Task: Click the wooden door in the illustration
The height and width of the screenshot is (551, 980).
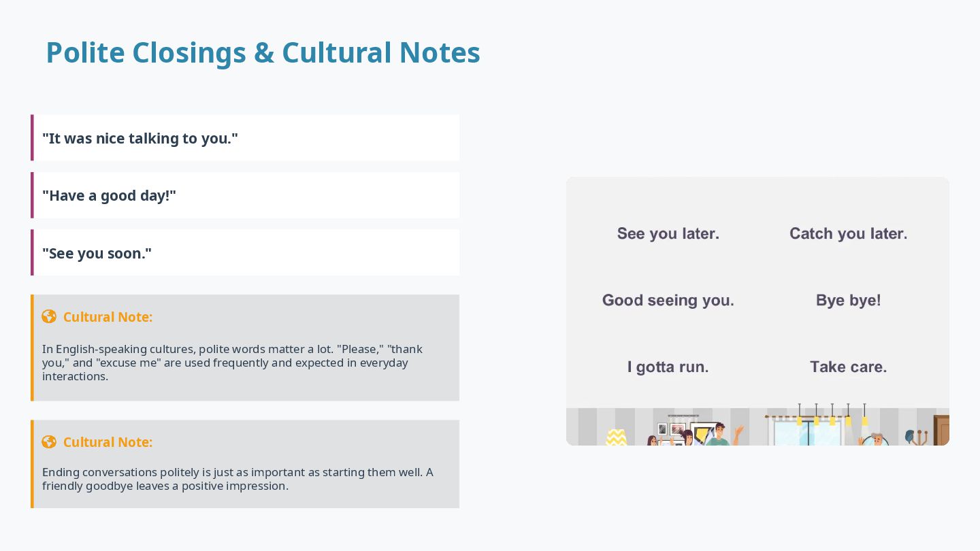Action: 941,431
